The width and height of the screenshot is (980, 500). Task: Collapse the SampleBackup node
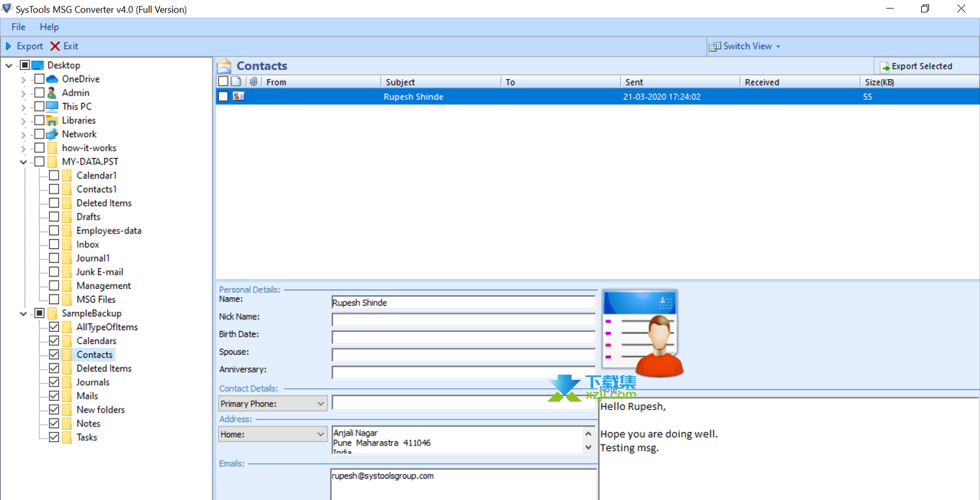pyautogui.click(x=24, y=314)
